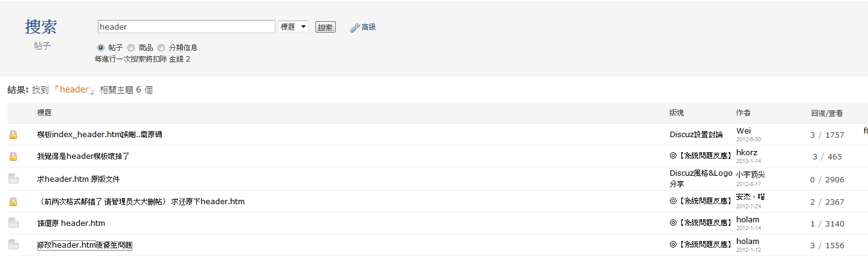Open thread 模板index_header.htm誤刪..需原碼

pyautogui.click(x=100, y=135)
